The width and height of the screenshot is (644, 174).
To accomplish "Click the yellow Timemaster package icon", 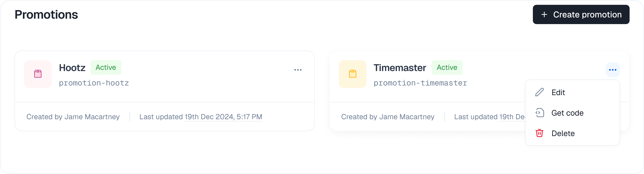I will pos(352,74).
